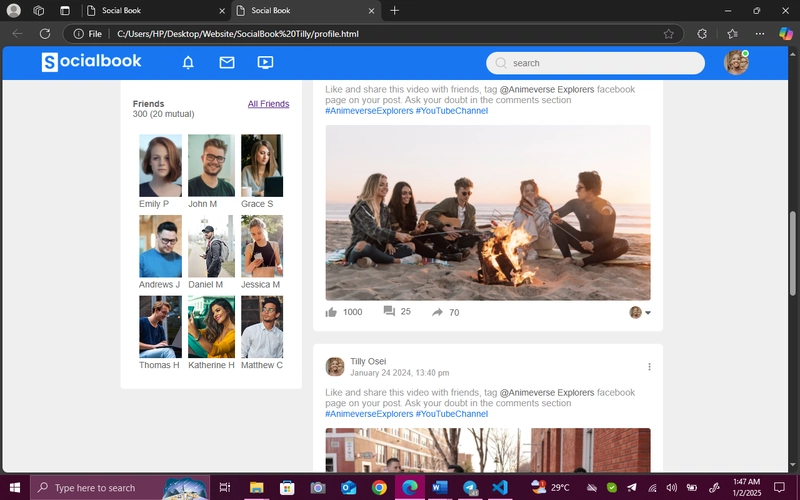Screen dimensions: 800x500
Task: Expand post profile dropdown arrow beside share count
Action: (x=648, y=313)
